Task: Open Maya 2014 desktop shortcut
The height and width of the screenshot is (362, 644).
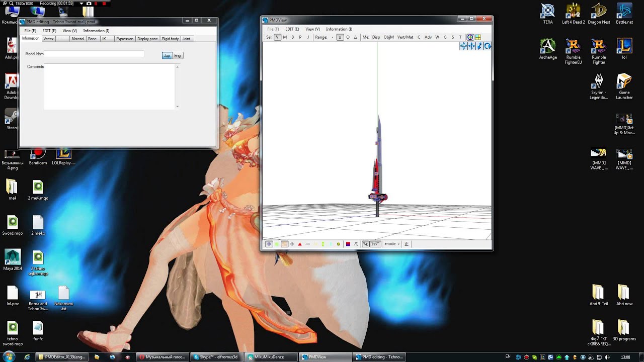Action: pos(13,260)
